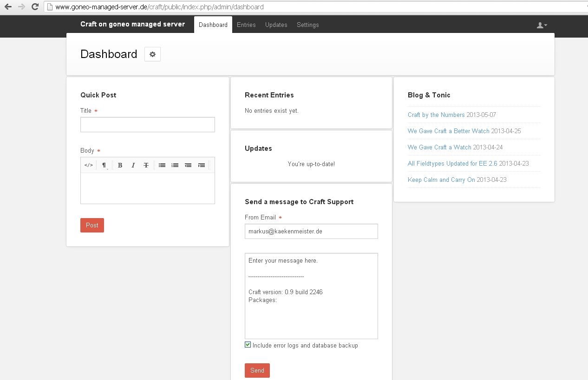The width and height of the screenshot is (588, 380).
Task: Open We Gave Craft a Watch link
Action: tap(439, 147)
